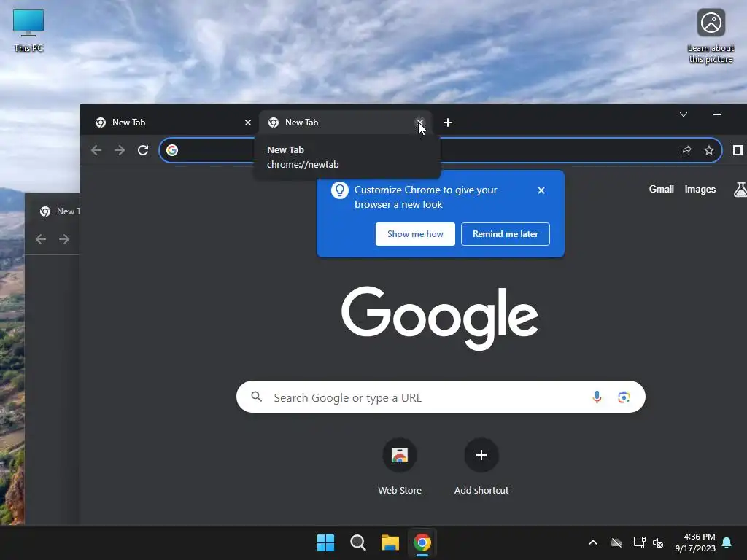The width and height of the screenshot is (747, 560).
Task: Click the network display tray icon
Action: 639,542
